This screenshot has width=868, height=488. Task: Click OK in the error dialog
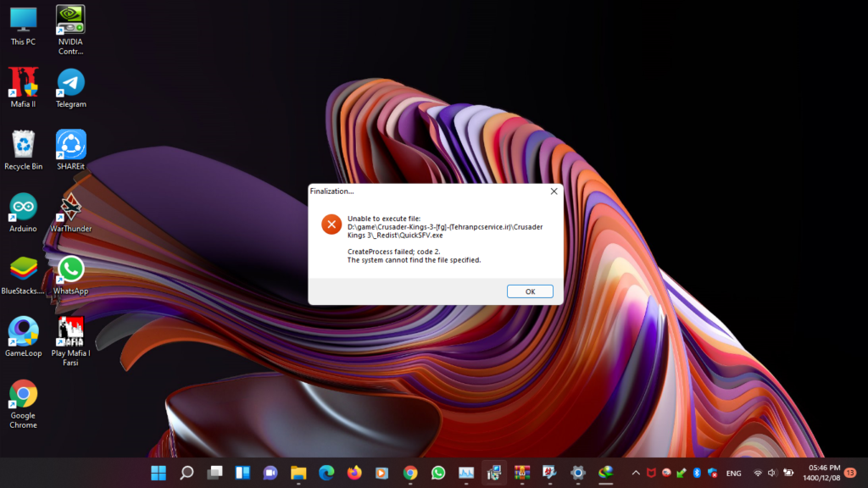click(530, 291)
